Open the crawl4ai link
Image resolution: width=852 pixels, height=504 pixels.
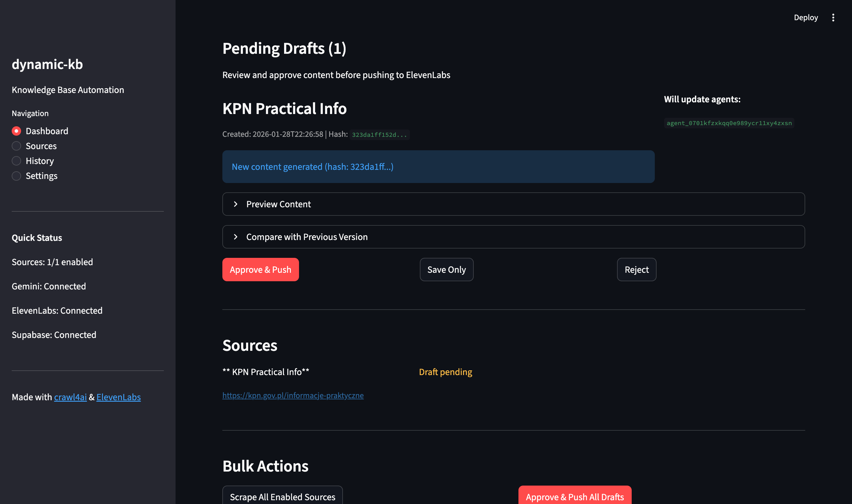(70, 397)
